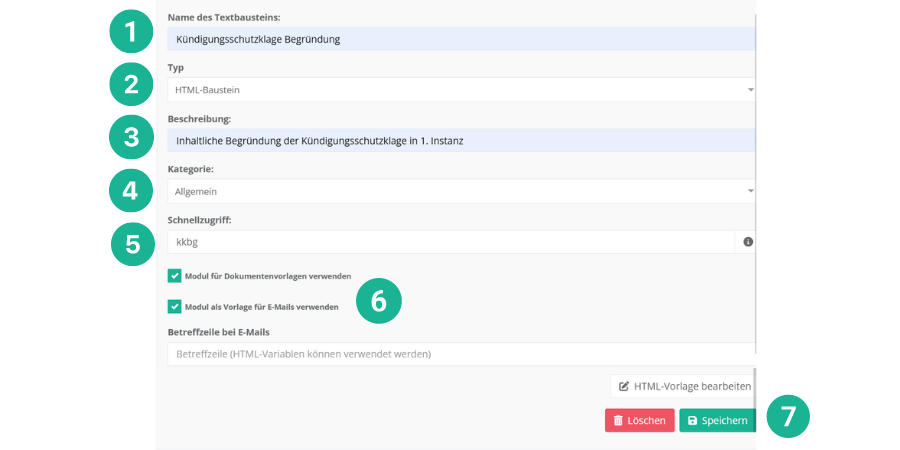Focus the Name des Textbausteins field
The height and width of the screenshot is (450, 900).
click(x=460, y=39)
